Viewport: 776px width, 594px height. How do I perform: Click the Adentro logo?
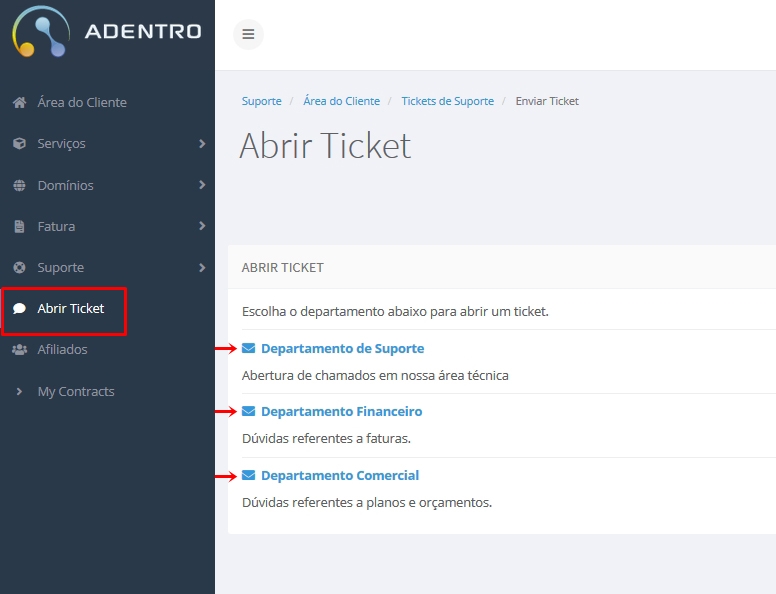click(x=106, y=32)
